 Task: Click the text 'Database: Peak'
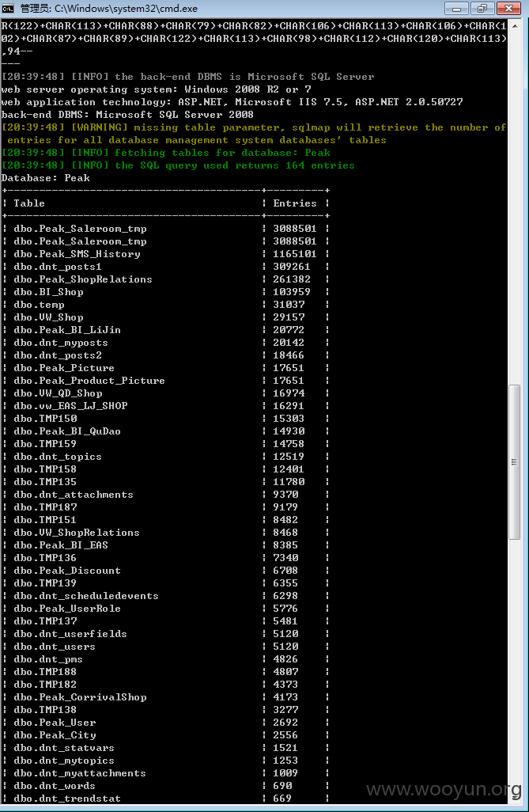point(46,178)
